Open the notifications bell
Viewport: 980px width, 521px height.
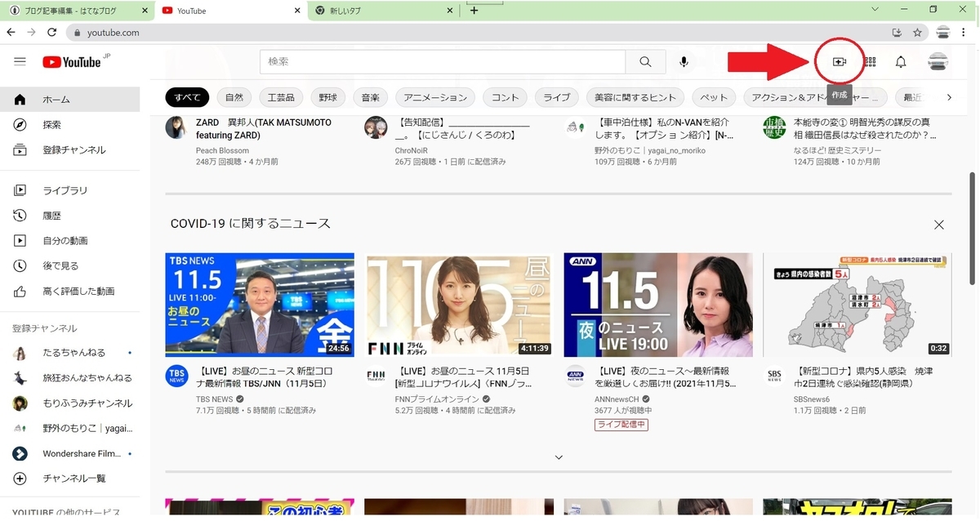tap(901, 62)
